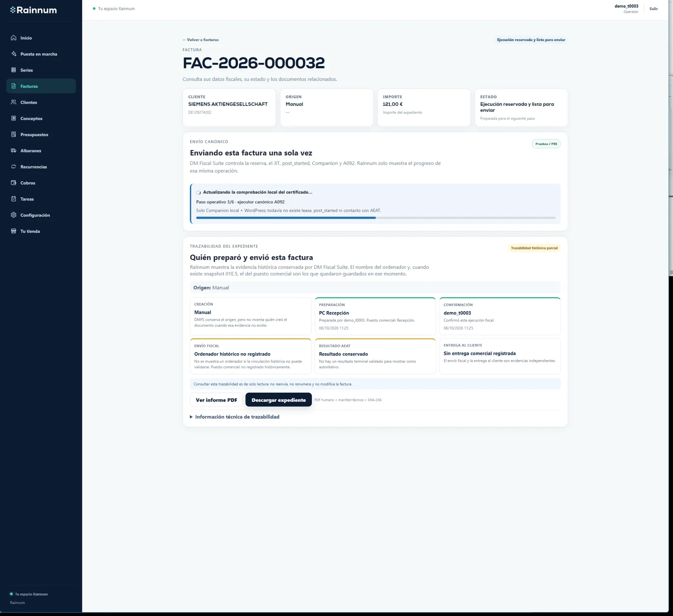Click Ver informe PDF button

pos(216,400)
